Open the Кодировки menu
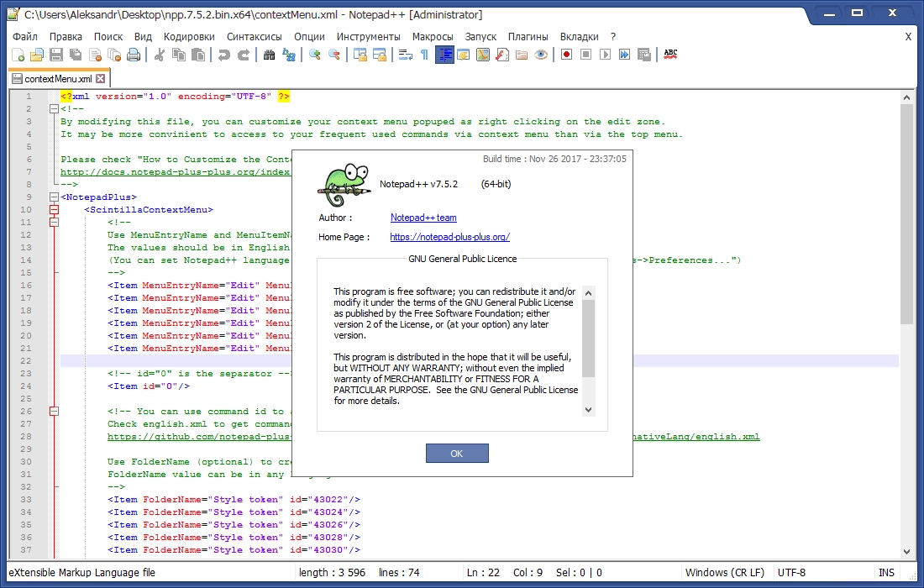 coord(189,36)
